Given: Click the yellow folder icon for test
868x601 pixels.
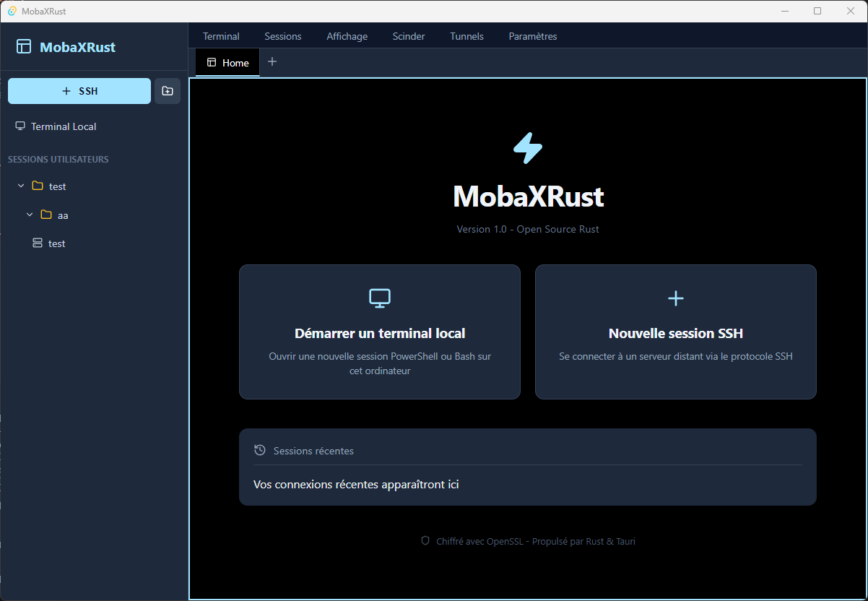Looking at the screenshot, I should (x=38, y=186).
